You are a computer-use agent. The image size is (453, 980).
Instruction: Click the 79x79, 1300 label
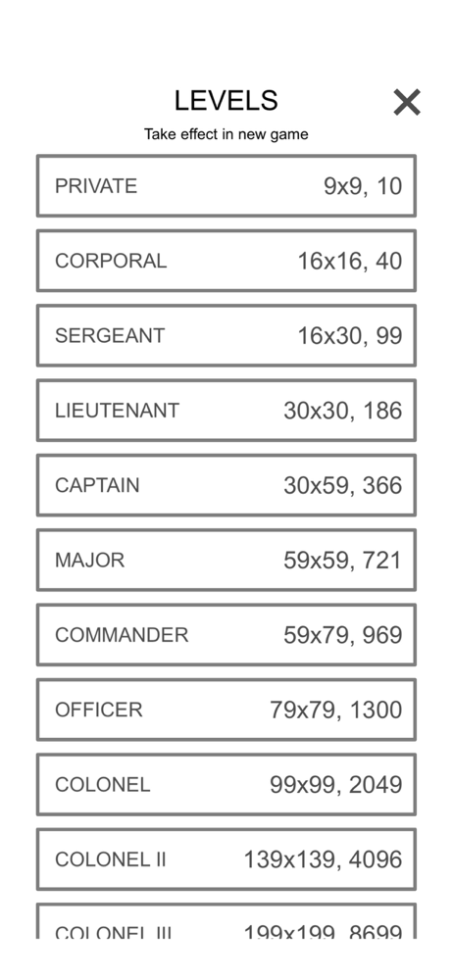coord(336,710)
